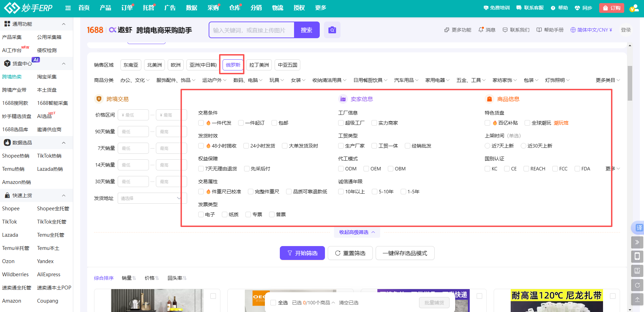Click the 耐高温120℃ 尼龙扎带 product thumbnail
The image size is (644, 312).
pyautogui.click(x=557, y=301)
